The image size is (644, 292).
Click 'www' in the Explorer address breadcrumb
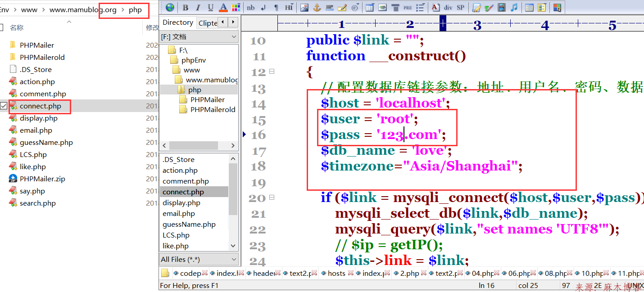click(29, 9)
